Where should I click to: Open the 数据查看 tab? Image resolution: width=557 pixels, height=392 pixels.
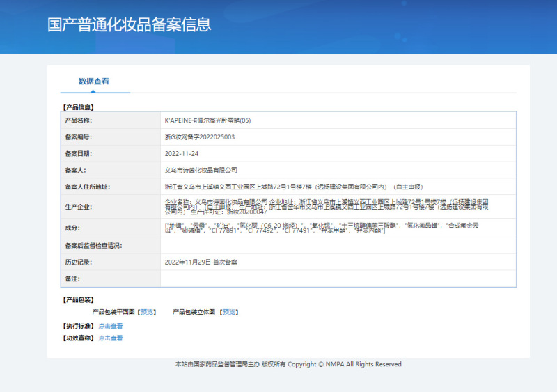click(x=94, y=81)
